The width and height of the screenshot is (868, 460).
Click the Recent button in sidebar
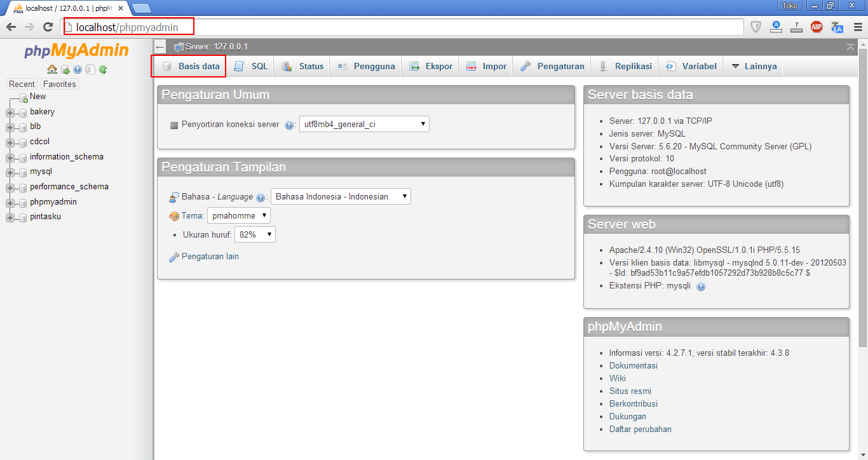22,84
